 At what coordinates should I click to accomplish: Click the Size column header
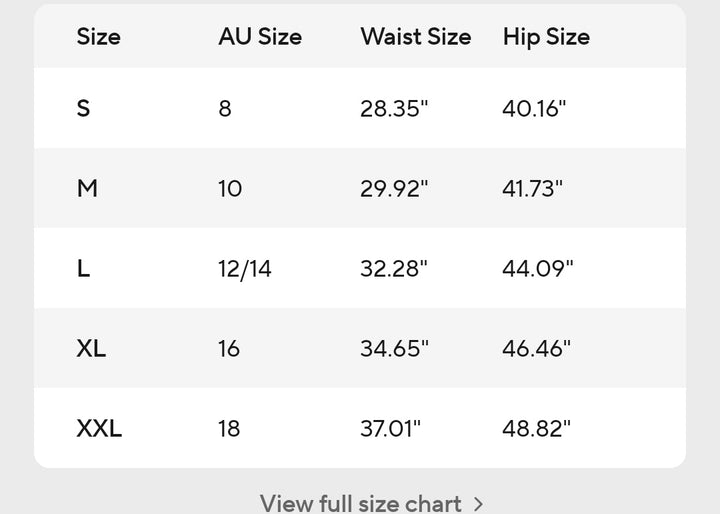pos(98,37)
